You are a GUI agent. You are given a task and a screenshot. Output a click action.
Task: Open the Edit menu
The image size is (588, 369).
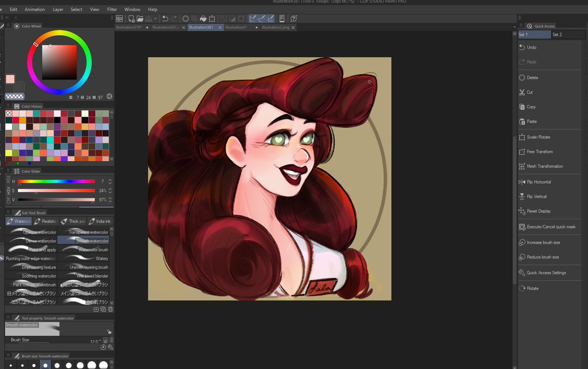[14, 9]
